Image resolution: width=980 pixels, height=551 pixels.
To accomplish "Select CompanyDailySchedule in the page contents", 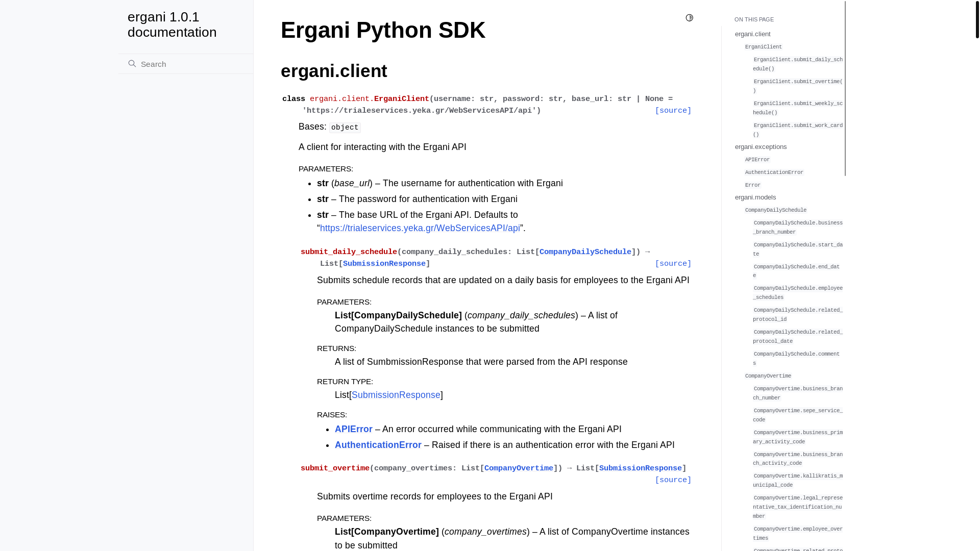I will [x=776, y=210].
